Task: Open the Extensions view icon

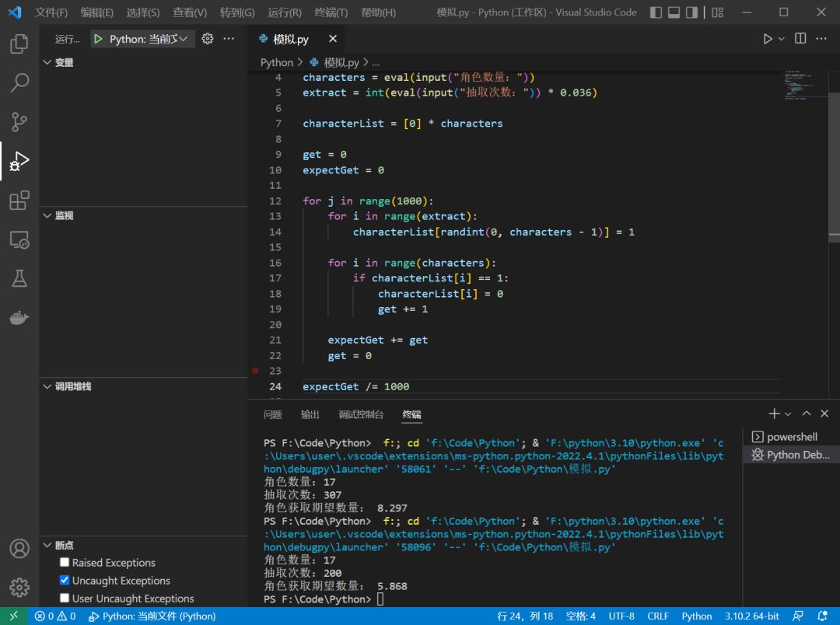Action: pyautogui.click(x=19, y=201)
